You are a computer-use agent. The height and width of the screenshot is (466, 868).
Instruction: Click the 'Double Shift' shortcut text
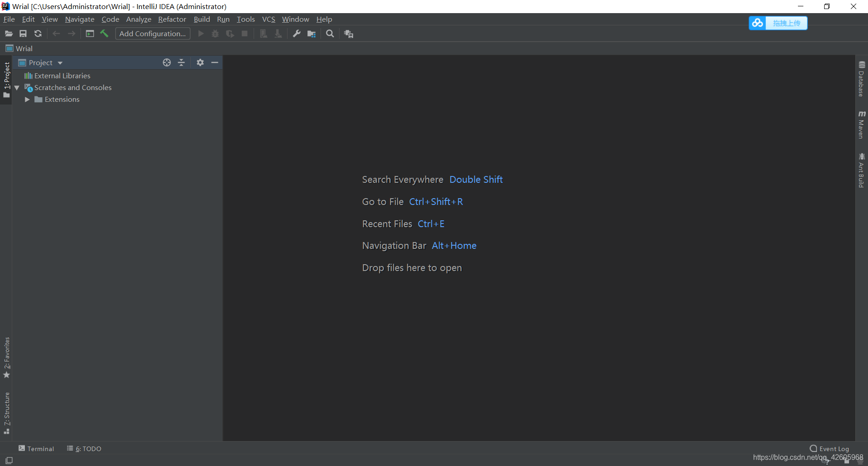pyautogui.click(x=476, y=180)
